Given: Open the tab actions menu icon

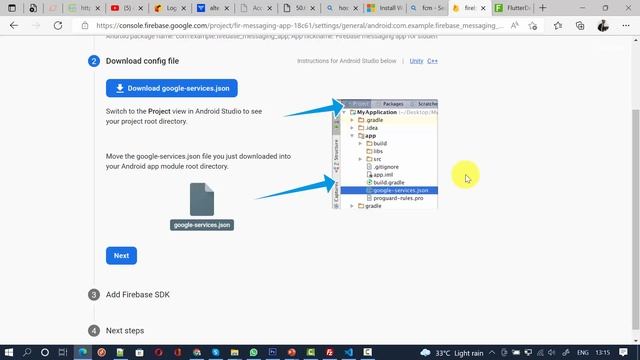Looking at the screenshot, I should tap(11, 8).
